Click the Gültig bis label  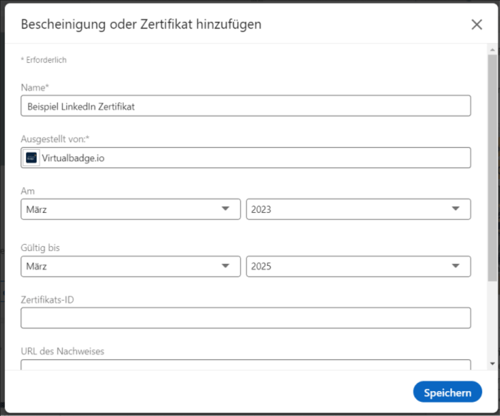(40, 248)
